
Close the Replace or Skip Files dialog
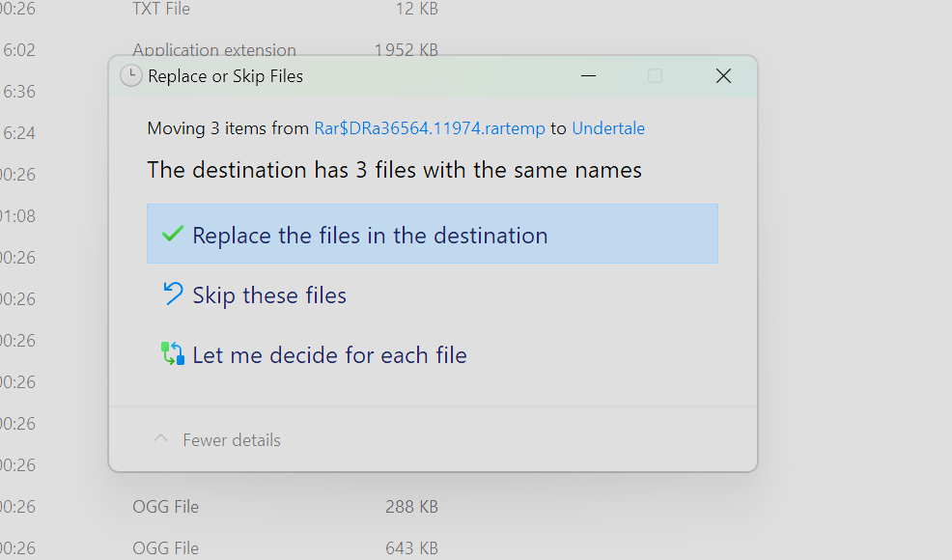(723, 76)
